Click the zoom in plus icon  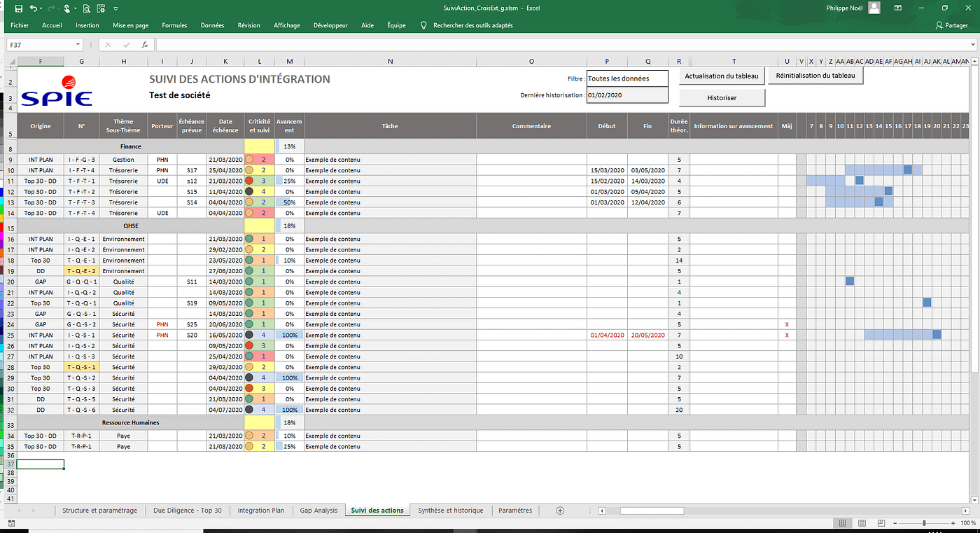[953, 523]
